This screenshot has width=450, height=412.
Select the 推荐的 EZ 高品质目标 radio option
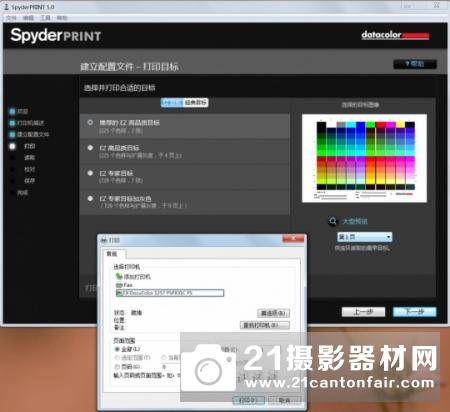coord(90,122)
